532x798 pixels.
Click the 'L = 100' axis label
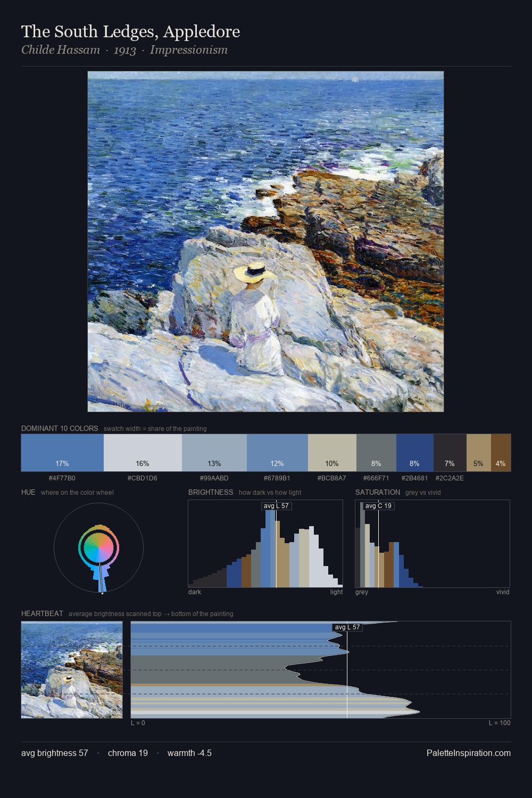(500, 723)
